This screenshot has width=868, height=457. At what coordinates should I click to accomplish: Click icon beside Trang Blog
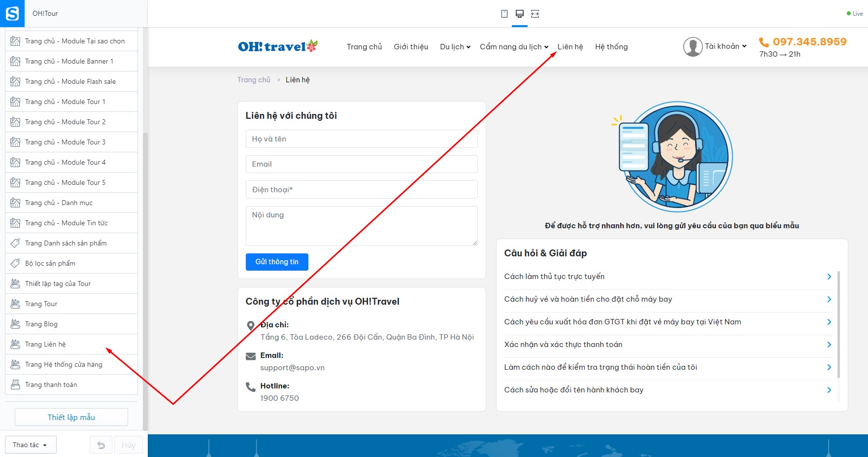click(x=15, y=324)
